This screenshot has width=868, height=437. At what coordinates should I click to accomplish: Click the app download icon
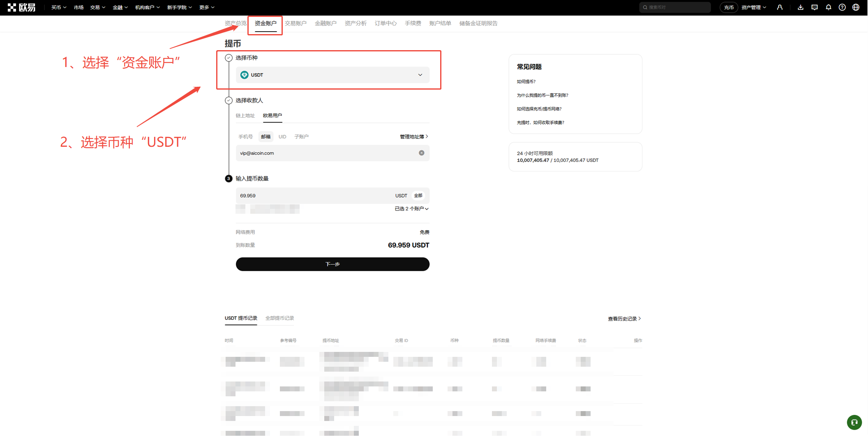pos(801,7)
